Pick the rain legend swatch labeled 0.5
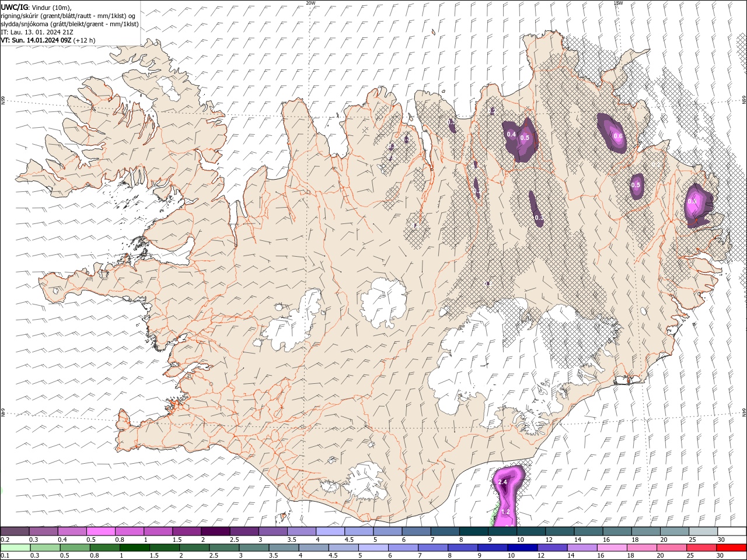The height and width of the screenshot is (560, 747). pyautogui.click(x=75, y=548)
